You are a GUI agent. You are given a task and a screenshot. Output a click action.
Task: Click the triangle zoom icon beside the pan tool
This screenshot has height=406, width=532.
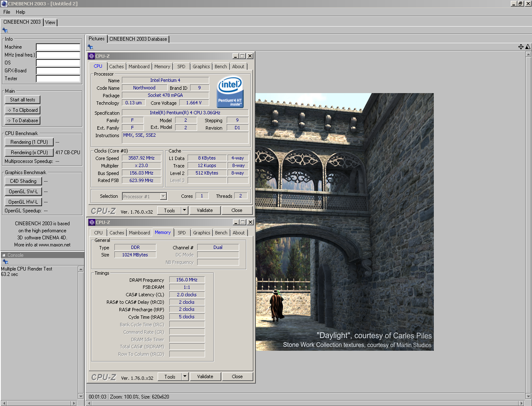point(528,47)
